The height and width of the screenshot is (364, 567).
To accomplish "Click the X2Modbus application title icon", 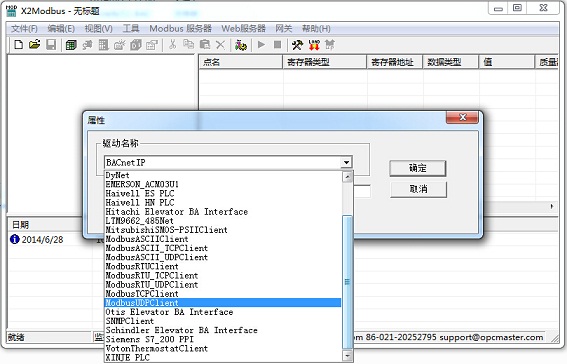I will click(12, 11).
